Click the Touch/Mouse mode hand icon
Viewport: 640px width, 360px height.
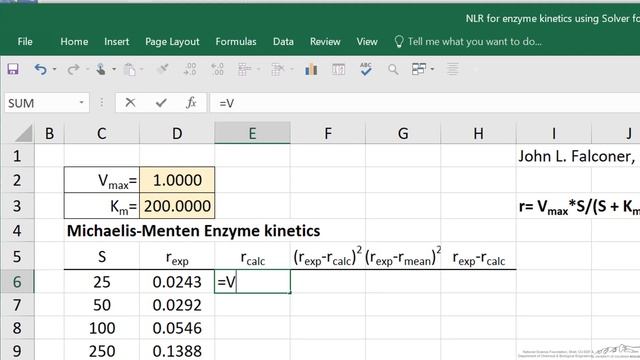(100, 69)
